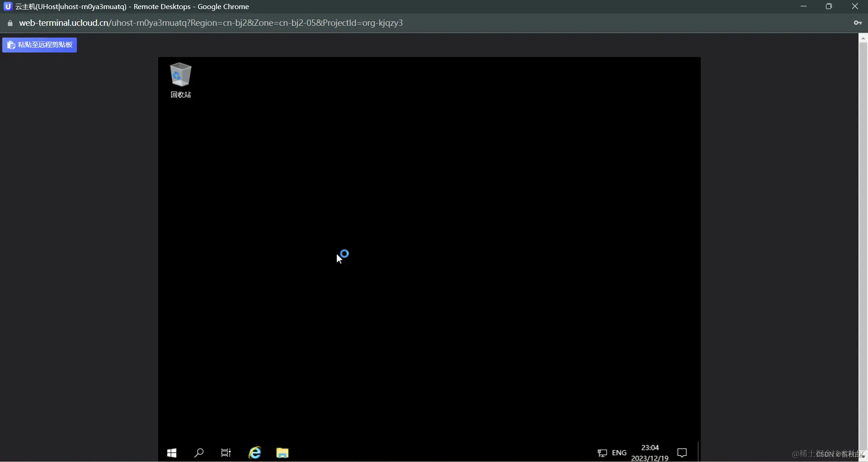Click the page vertical scrollbar up arrow

pyautogui.click(x=863, y=38)
